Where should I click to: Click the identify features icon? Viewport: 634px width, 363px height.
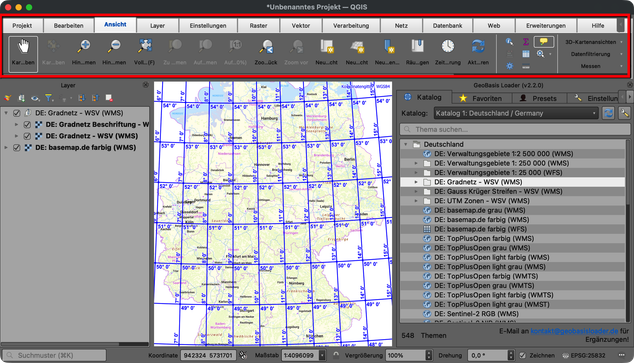tap(509, 42)
